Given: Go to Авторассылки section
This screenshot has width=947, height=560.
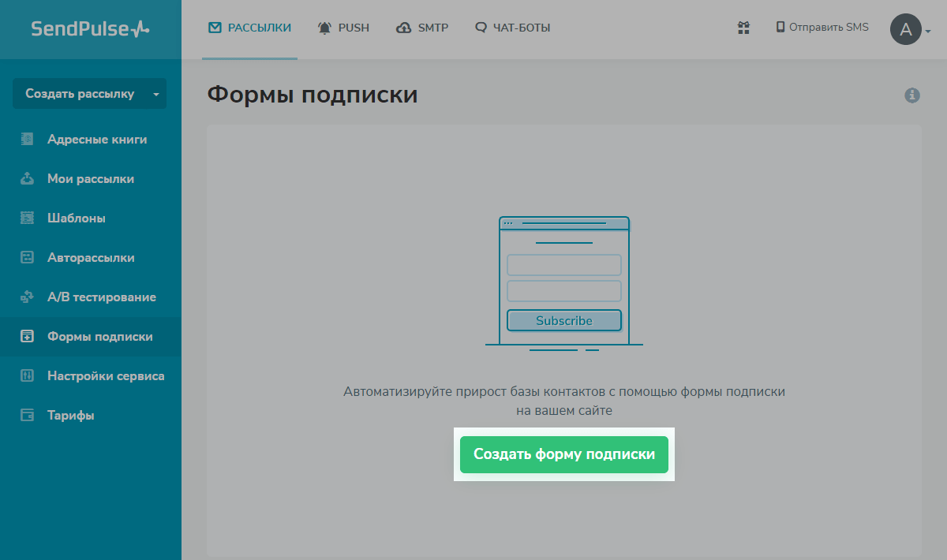Looking at the screenshot, I should [x=91, y=258].
